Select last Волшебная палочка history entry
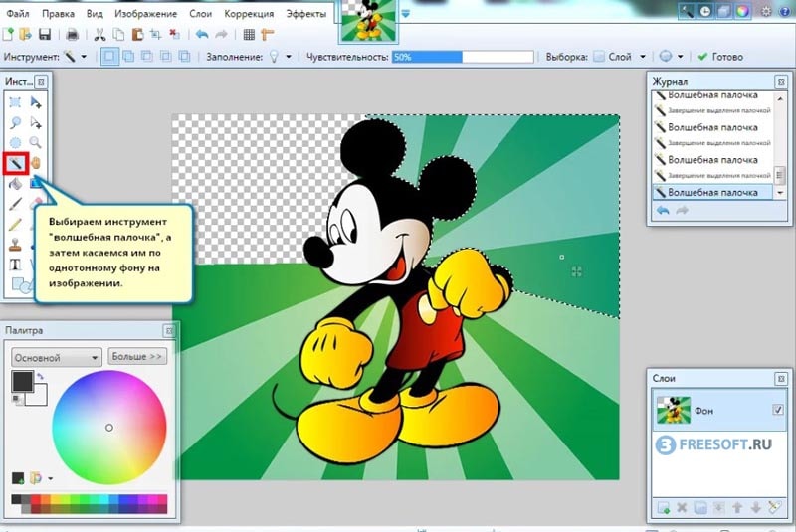The width and height of the screenshot is (796, 532). click(x=712, y=192)
